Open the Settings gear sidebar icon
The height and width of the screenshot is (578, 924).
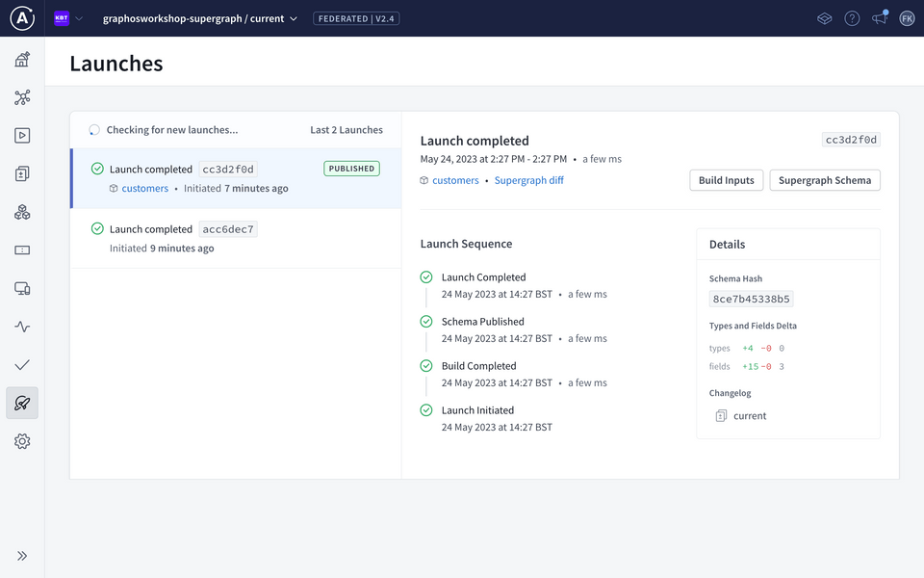click(x=22, y=441)
